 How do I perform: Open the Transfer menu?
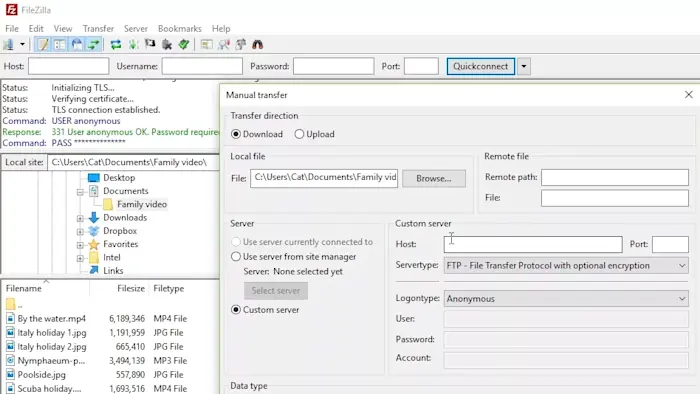(x=98, y=29)
